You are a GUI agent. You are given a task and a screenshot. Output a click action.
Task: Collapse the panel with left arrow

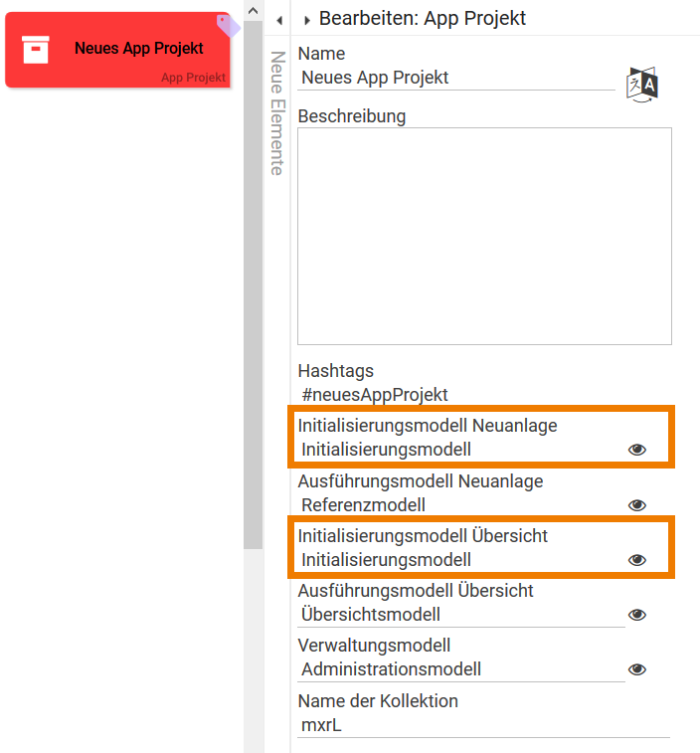pos(279,20)
